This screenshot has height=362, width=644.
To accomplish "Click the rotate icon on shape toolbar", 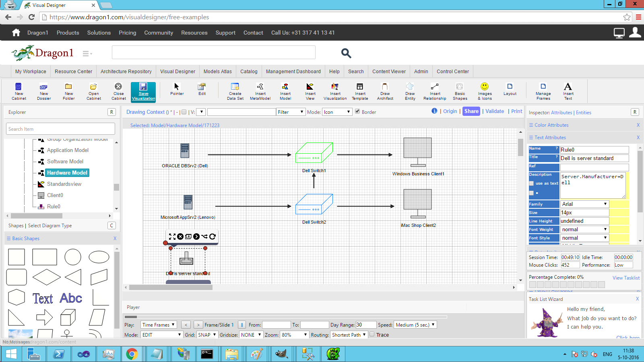I will click(x=213, y=237).
